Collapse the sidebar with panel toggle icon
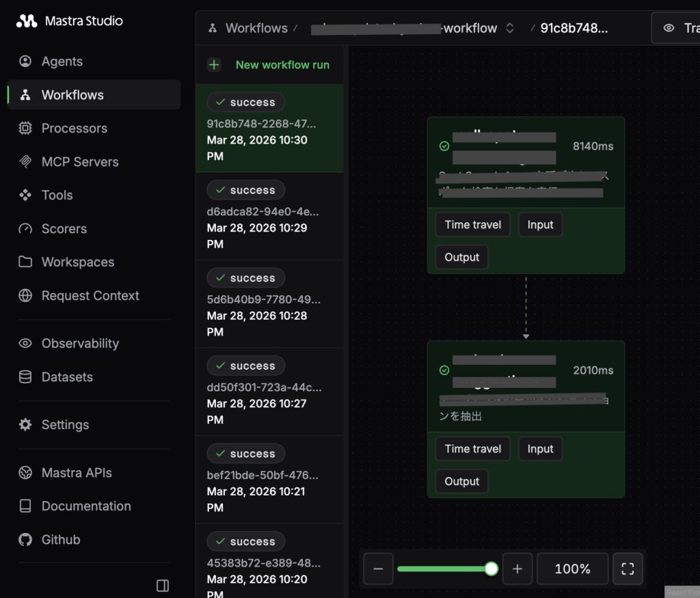This screenshot has width=700, height=598. 163,586
